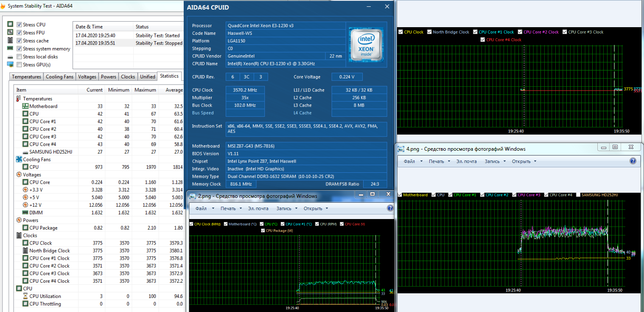644x312 pixels.
Task: Click the icon next to +12 V
Action: click(x=25, y=205)
